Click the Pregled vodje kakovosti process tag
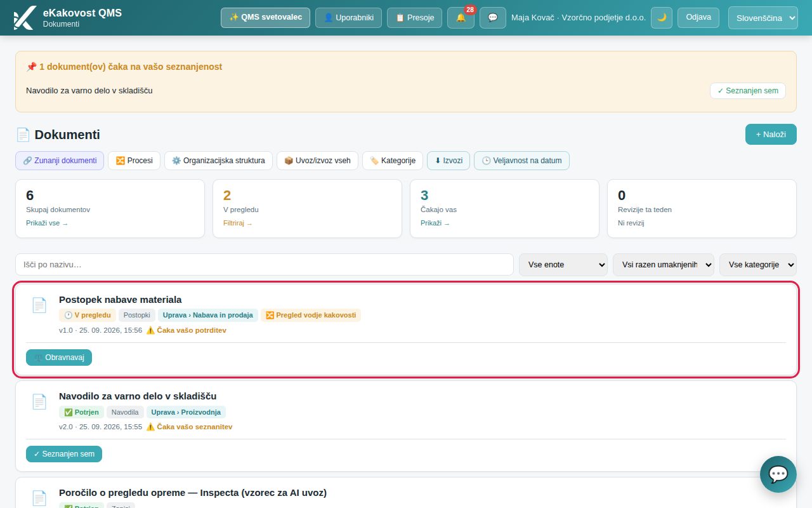 tap(311, 315)
